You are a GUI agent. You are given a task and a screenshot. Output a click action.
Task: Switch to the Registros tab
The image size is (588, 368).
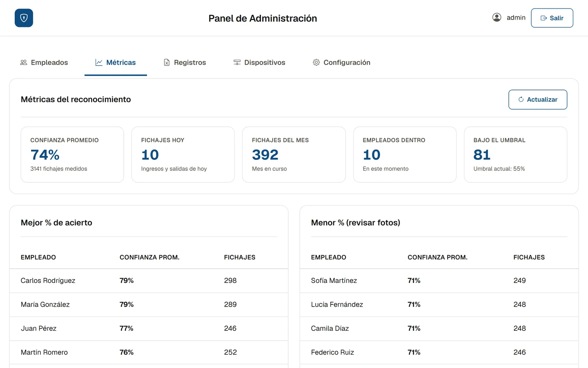[185, 63]
